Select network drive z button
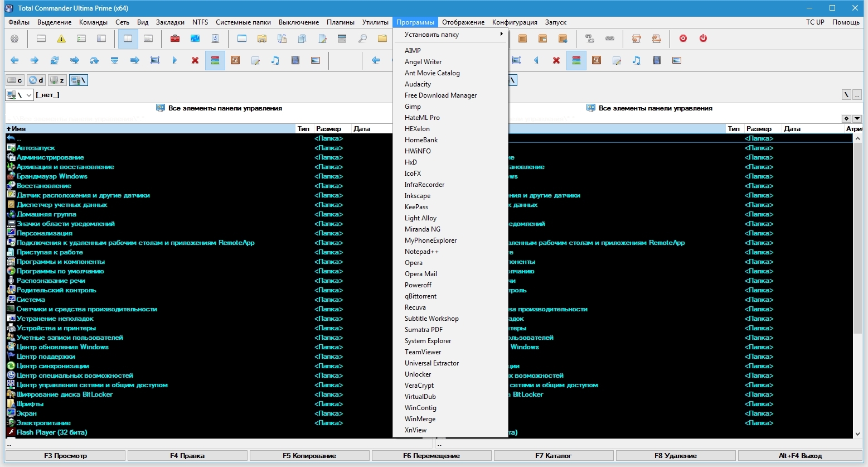 tap(57, 80)
